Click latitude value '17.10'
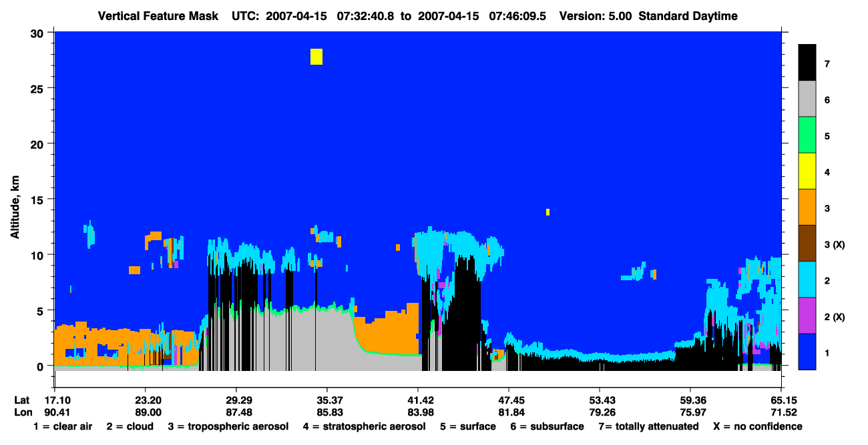This screenshot has height=445, width=868. (x=55, y=400)
